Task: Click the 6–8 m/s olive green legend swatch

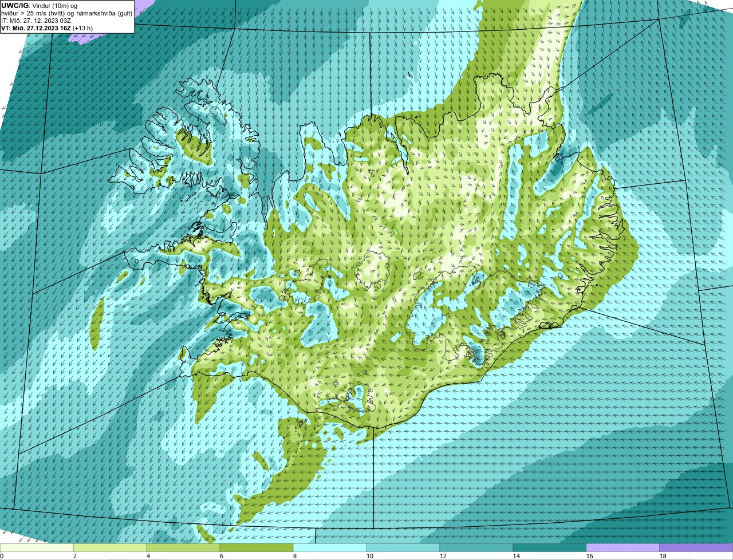Action: click(x=257, y=548)
